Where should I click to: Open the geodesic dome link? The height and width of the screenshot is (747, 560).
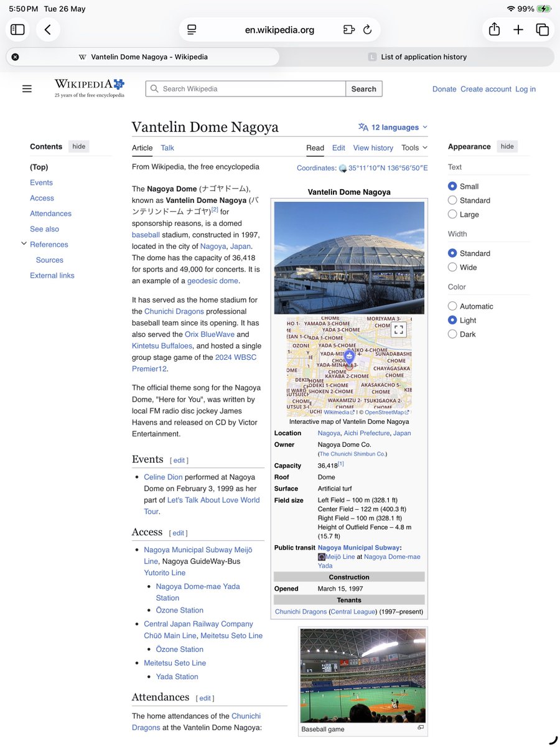(213, 281)
